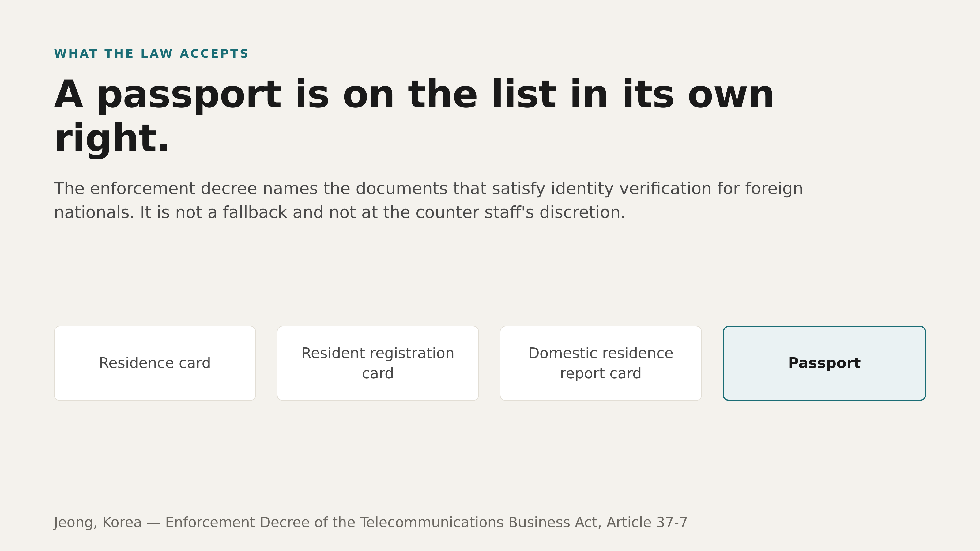The image size is (980, 551).
Task: Select the Domestic residence report card box
Action: pyautogui.click(x=601, y=363)
